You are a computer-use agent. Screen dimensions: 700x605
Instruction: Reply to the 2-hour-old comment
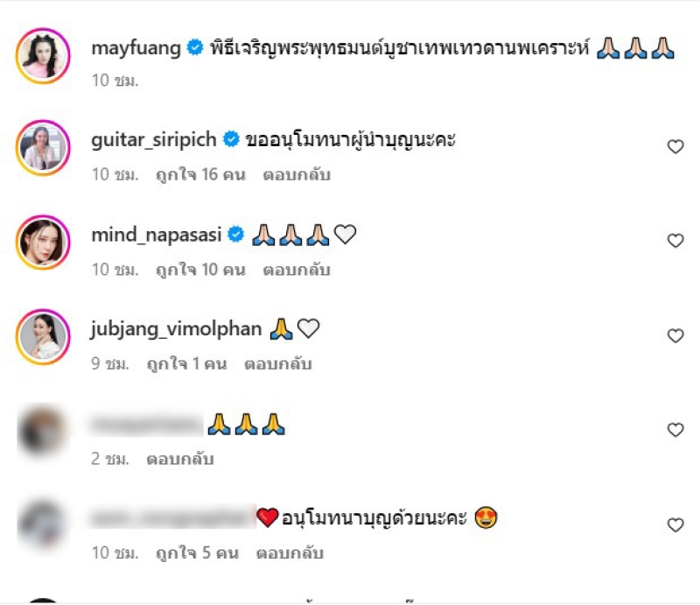pyautogui.click(x=180, y=459)
